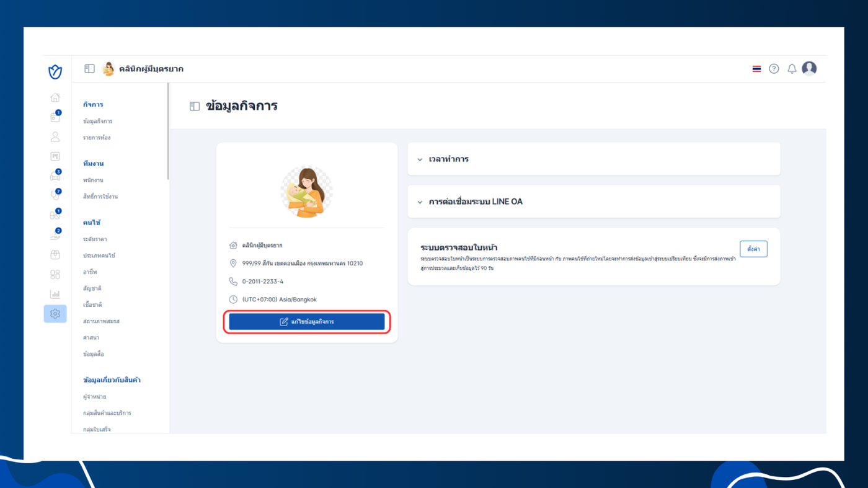Click the (UTC+07:00) Asia/Bangkok timezone text
868x488 pixels.
tap(280, 299)
